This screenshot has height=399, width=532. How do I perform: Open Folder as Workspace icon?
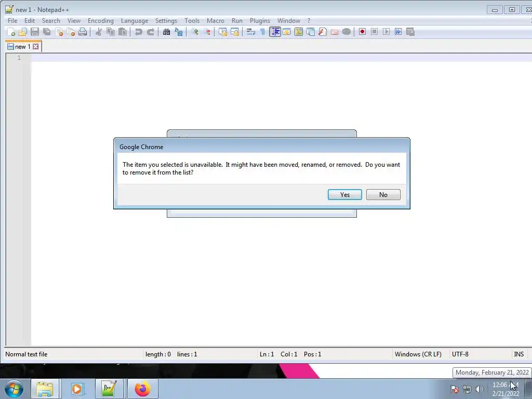click(334, 32)
